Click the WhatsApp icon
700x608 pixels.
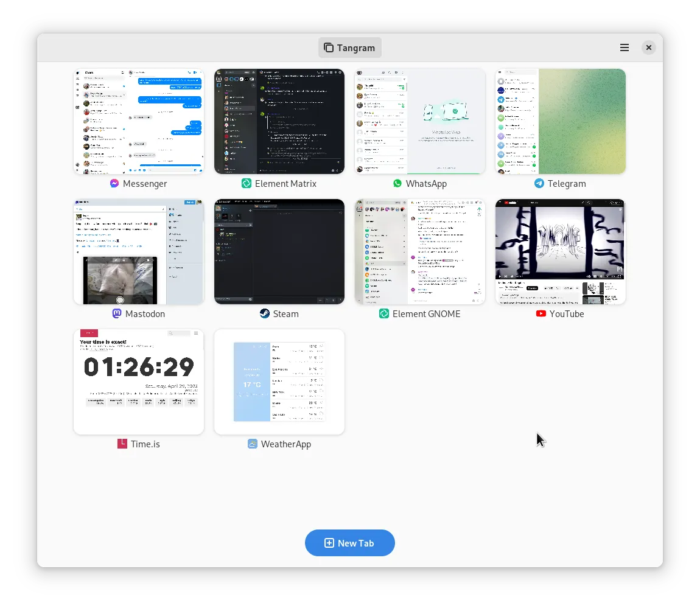[397, 183]
